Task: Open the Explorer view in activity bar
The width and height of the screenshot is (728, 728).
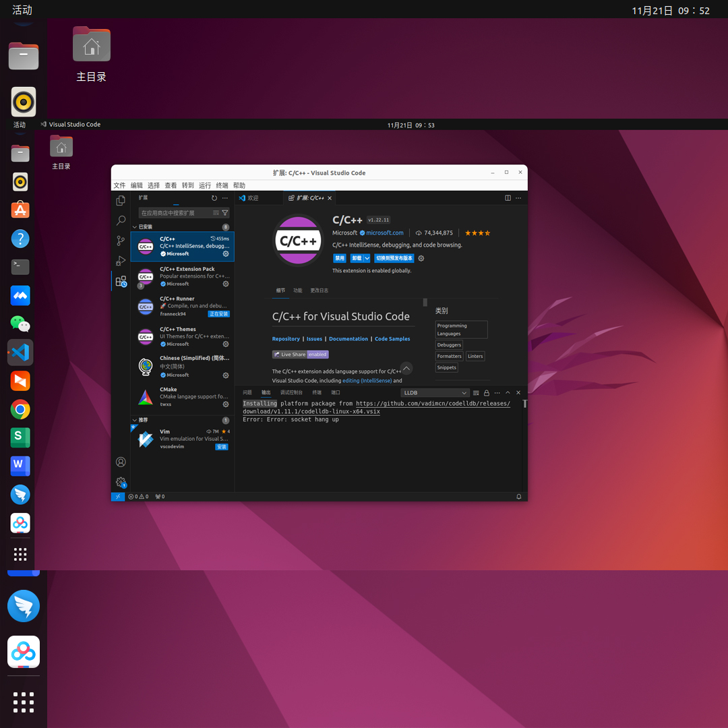Action: 121,200
